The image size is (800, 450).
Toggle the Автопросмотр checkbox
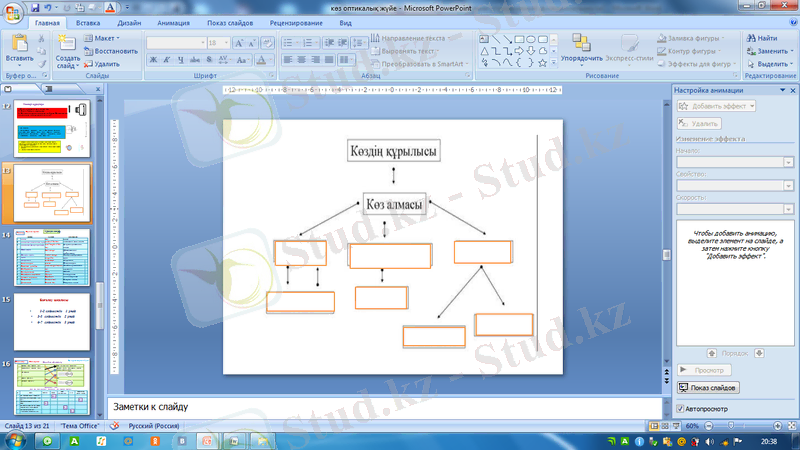[681, 409]
